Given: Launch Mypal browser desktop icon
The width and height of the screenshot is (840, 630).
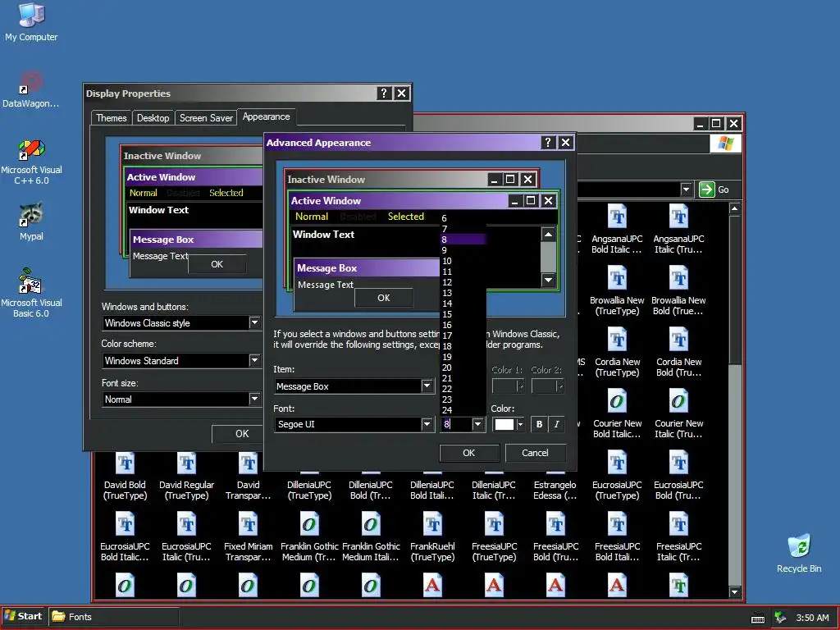Looking at the screenshot, I should [x=31, y=221].
